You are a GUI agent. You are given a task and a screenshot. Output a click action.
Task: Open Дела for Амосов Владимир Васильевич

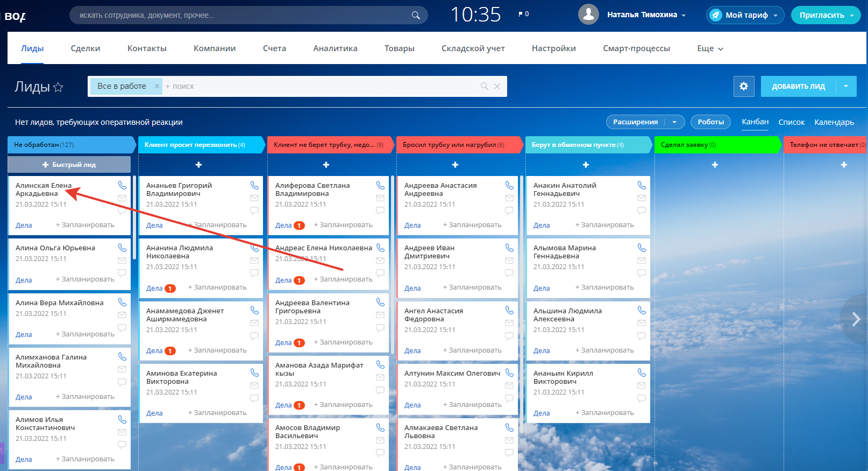(x=283, y=467)
